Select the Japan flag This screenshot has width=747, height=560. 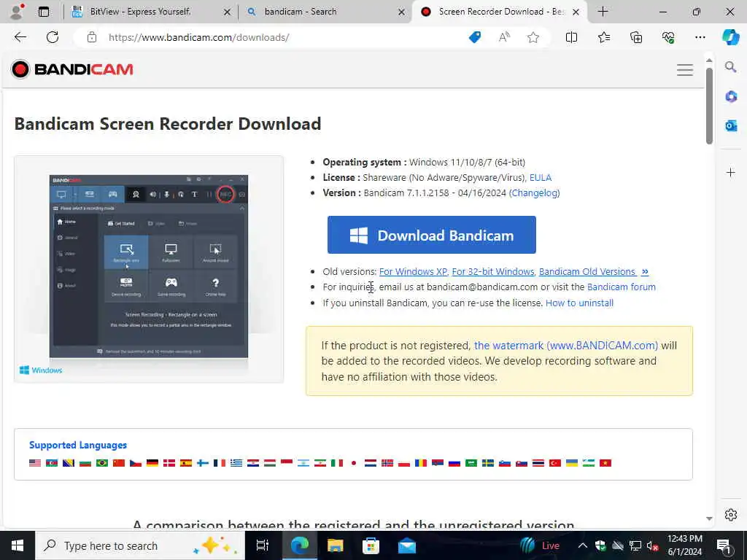[354, 463]
